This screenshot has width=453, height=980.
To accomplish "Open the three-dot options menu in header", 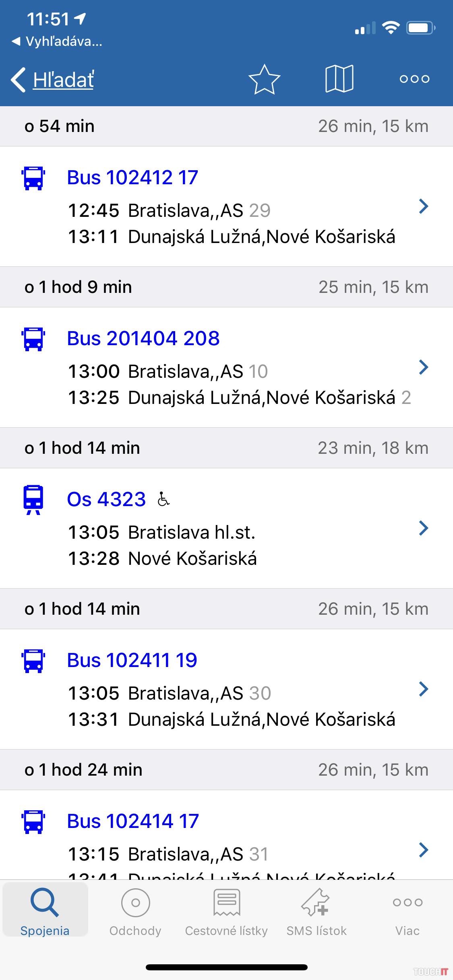I will 414,79.
